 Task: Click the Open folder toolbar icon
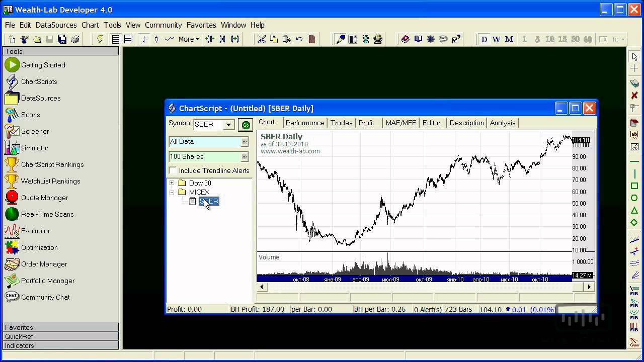[x=37, y=39]
